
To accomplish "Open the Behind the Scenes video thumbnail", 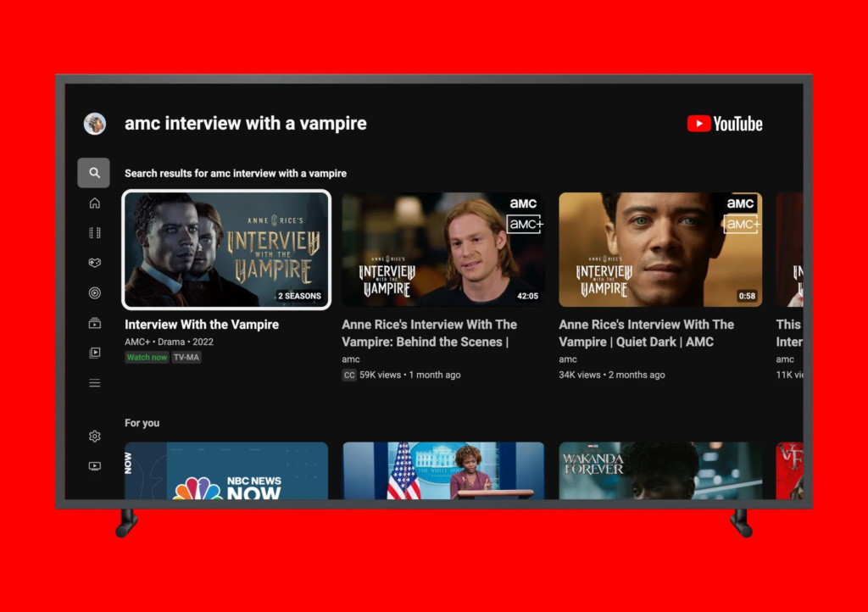I will (442, 249).
